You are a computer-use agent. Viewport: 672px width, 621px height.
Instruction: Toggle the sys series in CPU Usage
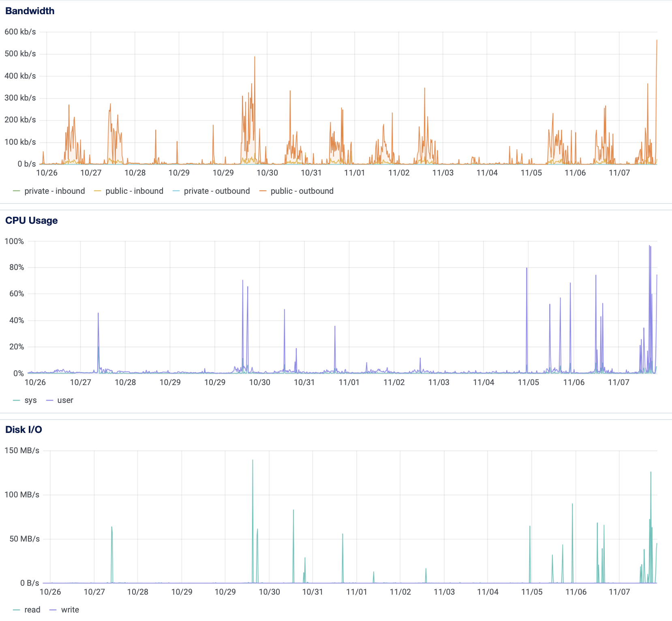pyautogui.click(x=30, y=400)
